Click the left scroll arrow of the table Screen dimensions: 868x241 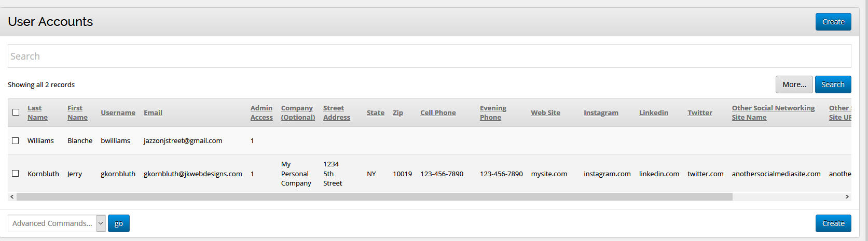pyautogui.click(x=12, y=197)
